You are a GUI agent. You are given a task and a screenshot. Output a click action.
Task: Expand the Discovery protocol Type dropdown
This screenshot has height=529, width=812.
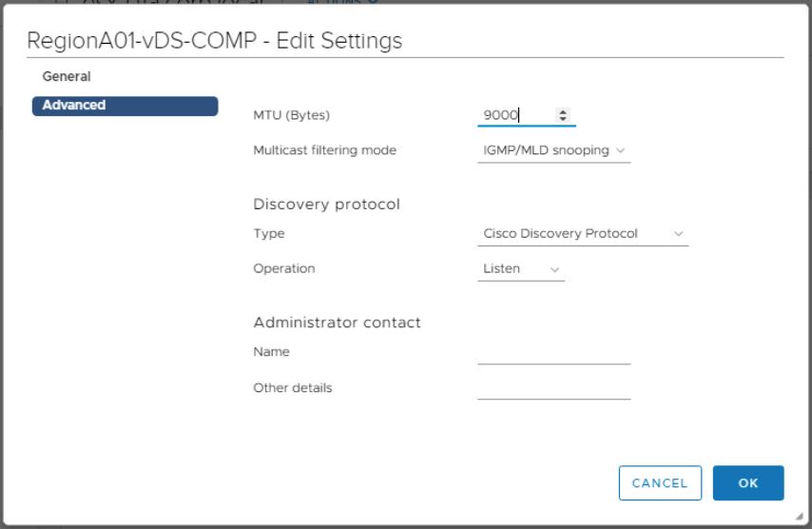582,233
